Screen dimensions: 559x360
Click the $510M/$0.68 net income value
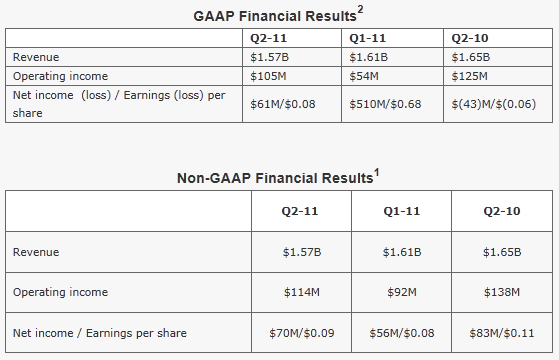point(385,104)
